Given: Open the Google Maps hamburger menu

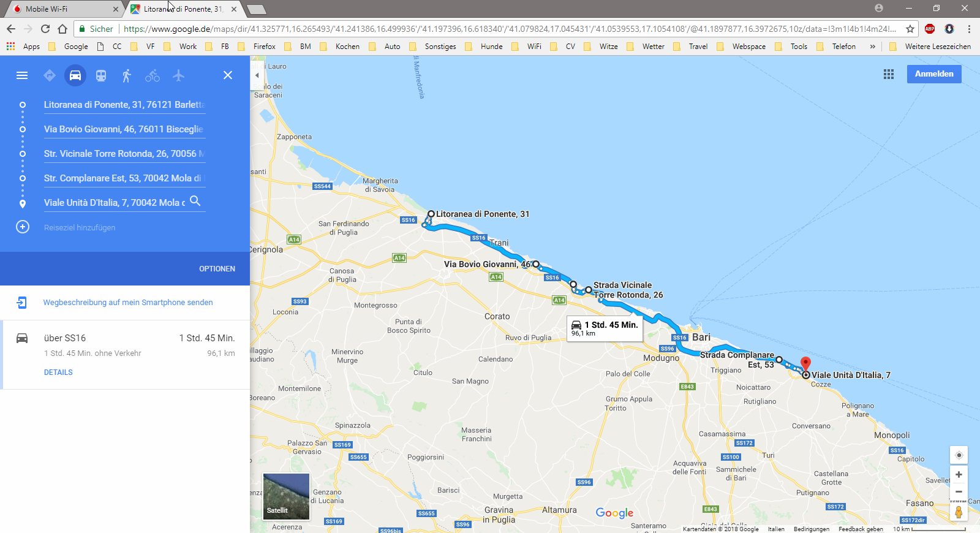Looking at the screenshot, I should pyautogui.click(x=22, y=75).
